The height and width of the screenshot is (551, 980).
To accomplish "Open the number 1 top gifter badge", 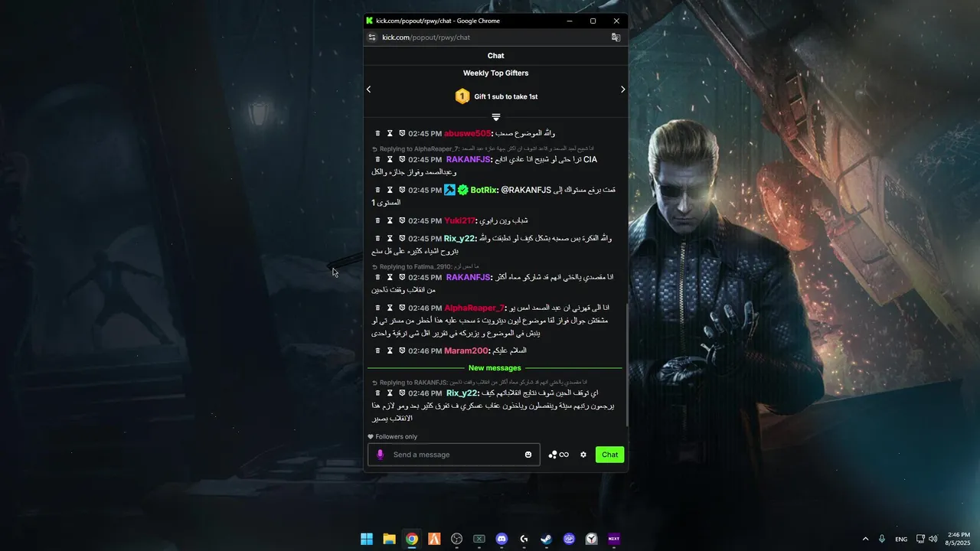I will coord(462,96).
